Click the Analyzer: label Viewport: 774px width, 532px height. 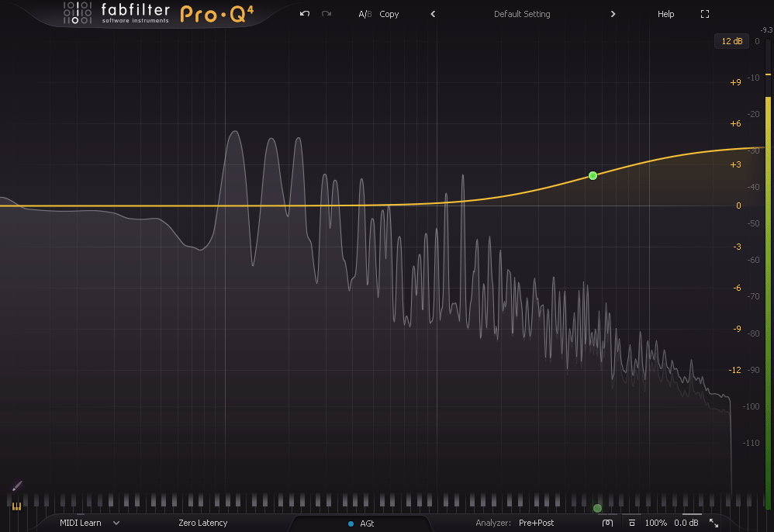click(x=493, y=523)
